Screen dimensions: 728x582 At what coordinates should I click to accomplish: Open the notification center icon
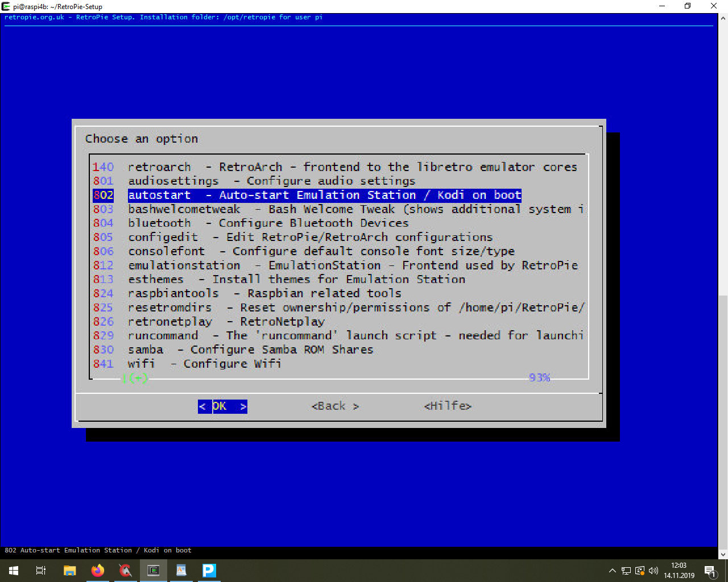pyautogui.click(x=710, y=571)
